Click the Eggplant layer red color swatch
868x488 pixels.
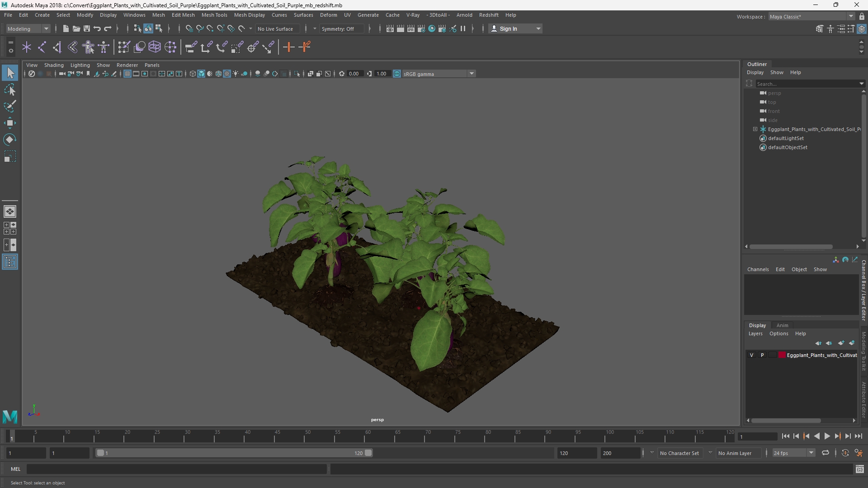point(782,355)
